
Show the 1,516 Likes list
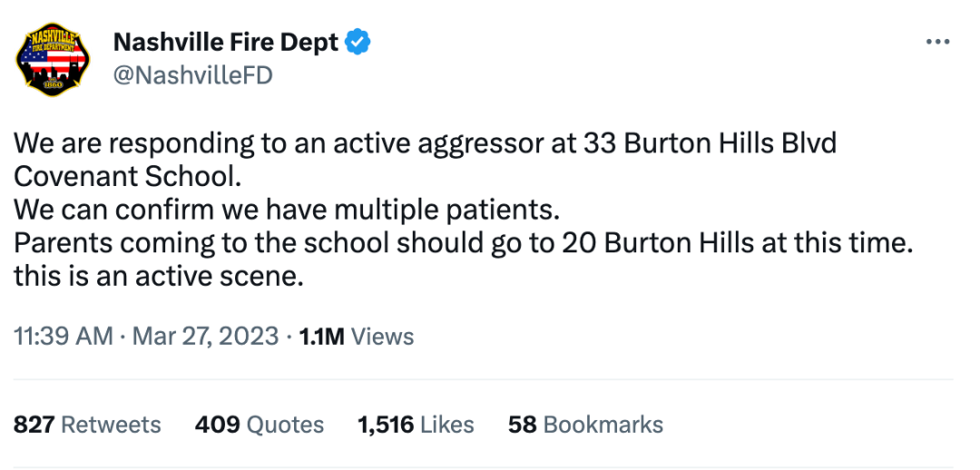click(x=416, y=425)
